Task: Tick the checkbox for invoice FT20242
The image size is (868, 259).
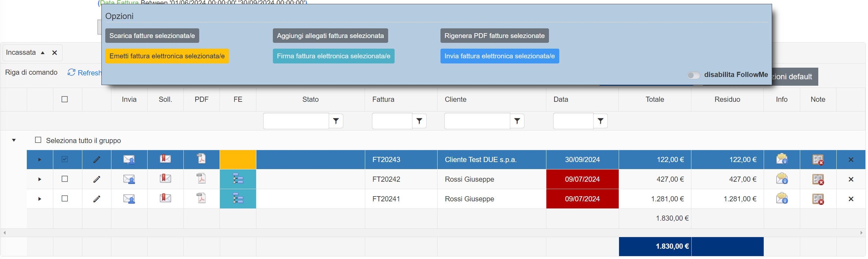Action: coord(65,179)
